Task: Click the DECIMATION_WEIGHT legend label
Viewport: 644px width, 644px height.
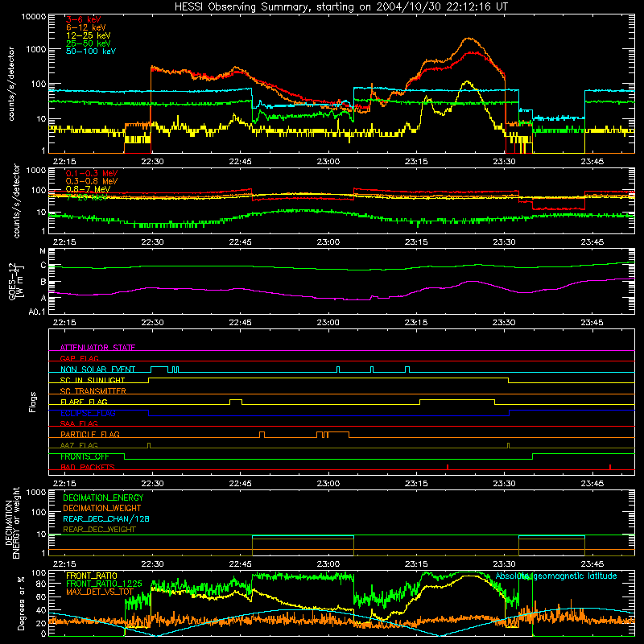Action: [102, 508]
